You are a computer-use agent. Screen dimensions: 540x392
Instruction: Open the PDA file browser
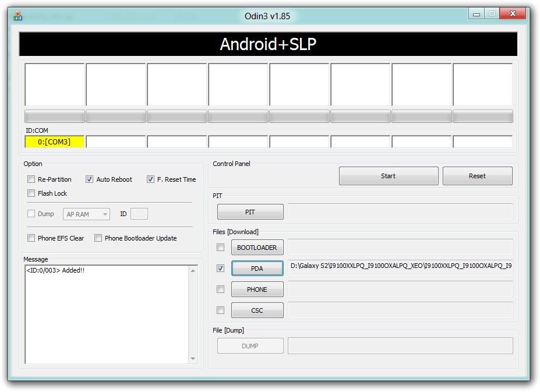tap(257, 268)
